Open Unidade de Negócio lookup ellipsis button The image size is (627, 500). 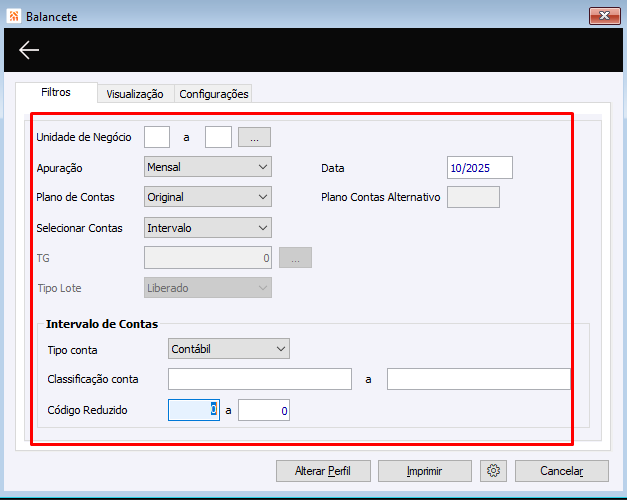point(254,137)
